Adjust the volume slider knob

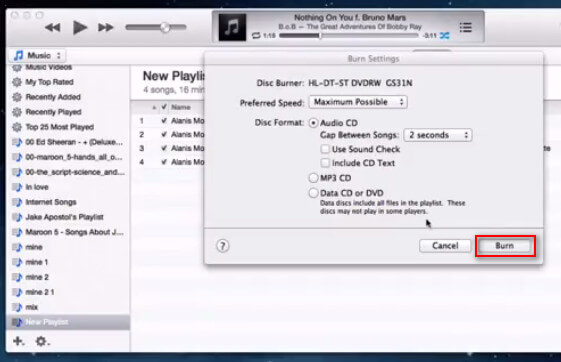tap(165, 27)
